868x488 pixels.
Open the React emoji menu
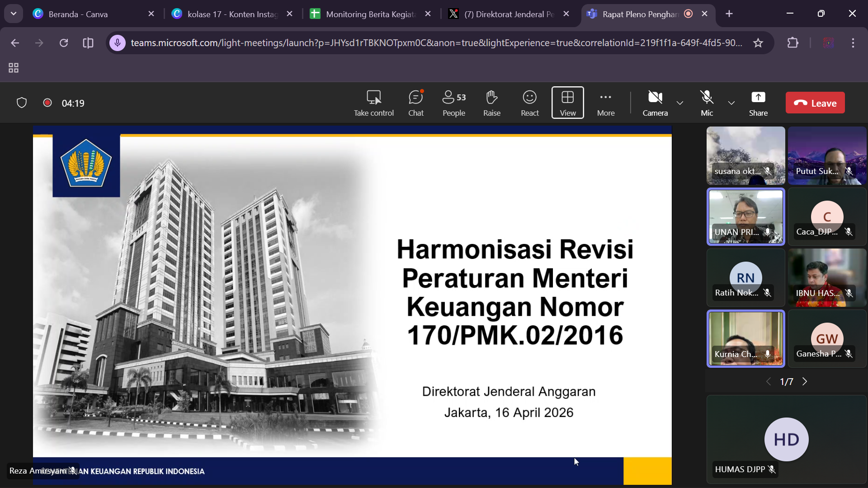point(529,103)
